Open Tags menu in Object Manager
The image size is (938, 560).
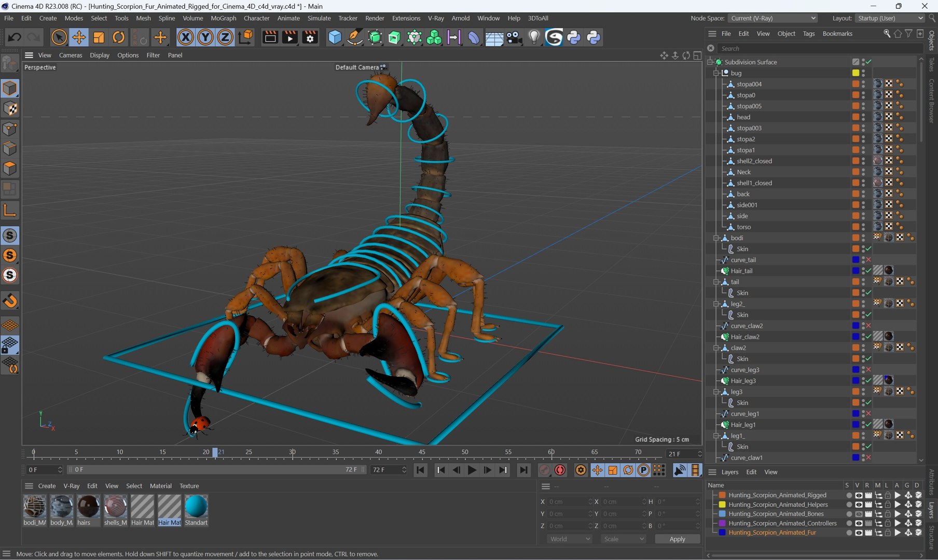[x=808, y=34]
